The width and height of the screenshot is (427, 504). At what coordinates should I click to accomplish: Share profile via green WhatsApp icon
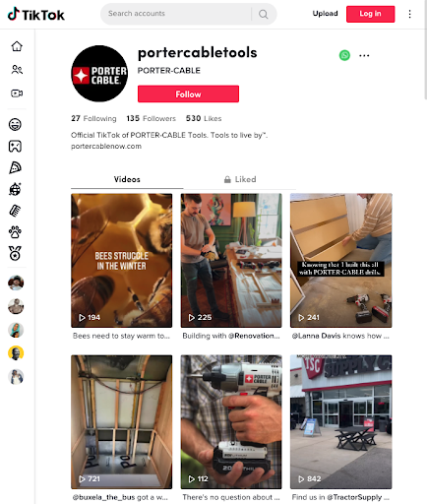click(x=344, y=55)
